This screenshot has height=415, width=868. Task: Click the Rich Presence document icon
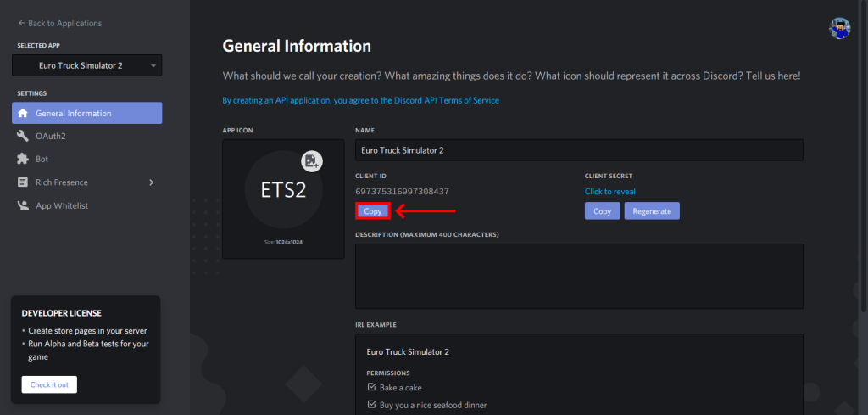23,182
